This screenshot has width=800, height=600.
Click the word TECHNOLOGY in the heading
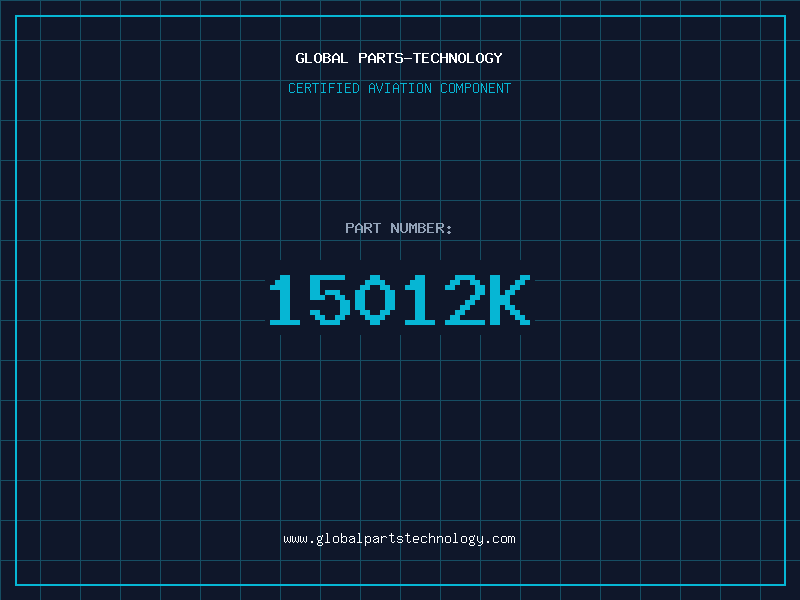pos(458,58)
